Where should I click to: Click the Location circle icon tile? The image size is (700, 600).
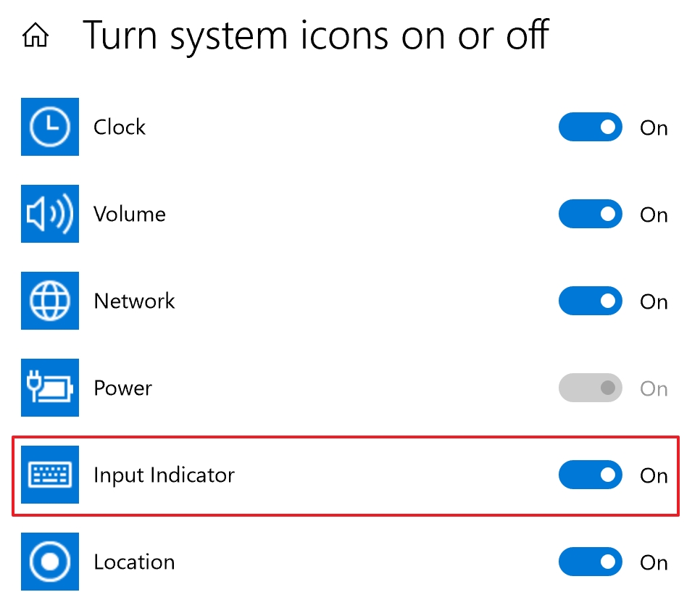click(x=50, y=562)
